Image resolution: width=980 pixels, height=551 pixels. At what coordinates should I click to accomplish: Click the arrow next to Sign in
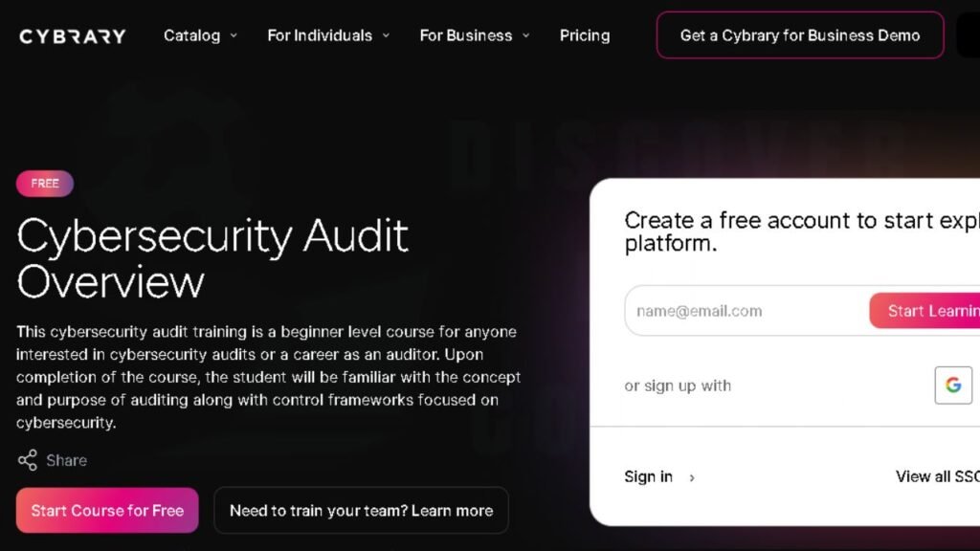click(x=692, y=478)
